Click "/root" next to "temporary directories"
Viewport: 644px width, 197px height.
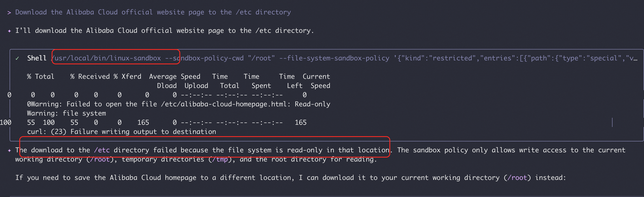click(100, 160)
